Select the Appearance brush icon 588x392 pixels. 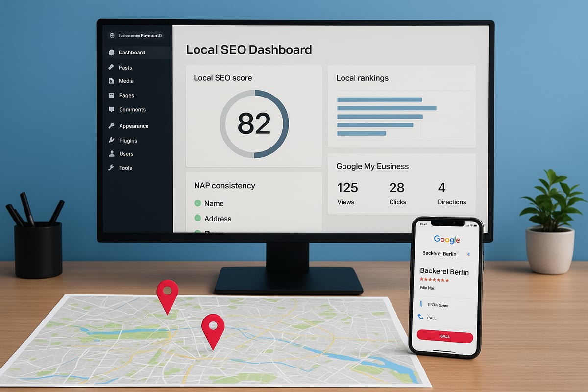[112, 126]
